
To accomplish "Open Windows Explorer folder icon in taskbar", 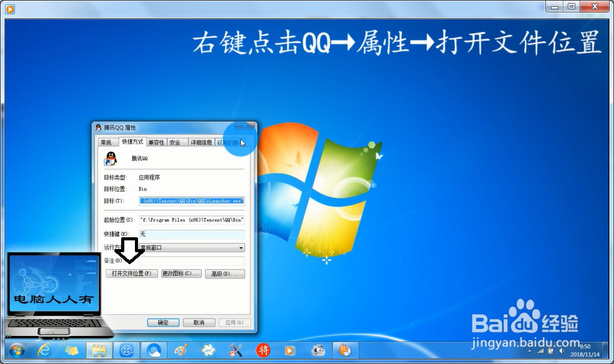I will click(99, 350).
